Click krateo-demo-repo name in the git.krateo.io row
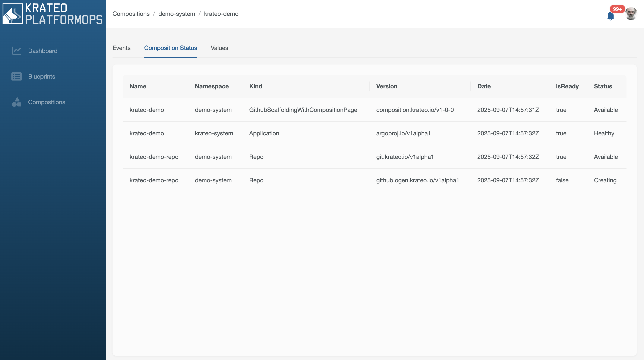The height and width of the screenshot is (360, 644). 154,157
